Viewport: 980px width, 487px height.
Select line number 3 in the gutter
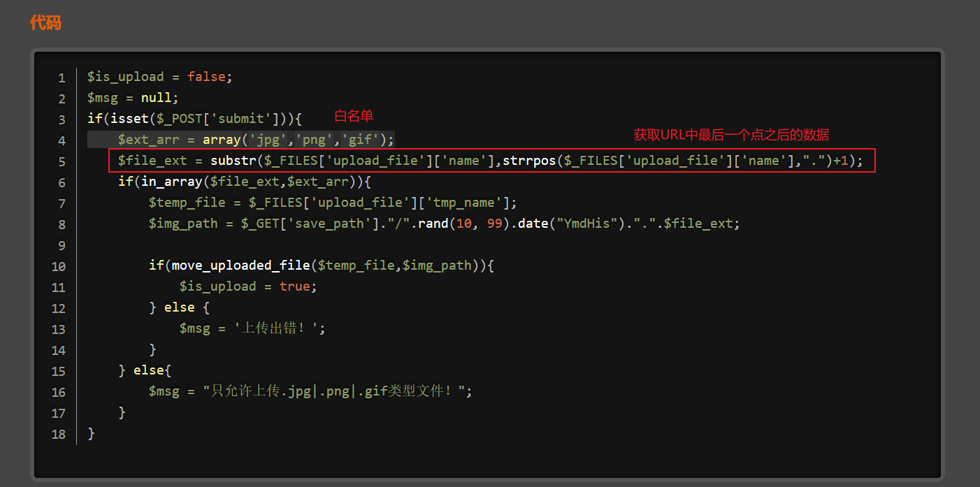tap(62, 119)
